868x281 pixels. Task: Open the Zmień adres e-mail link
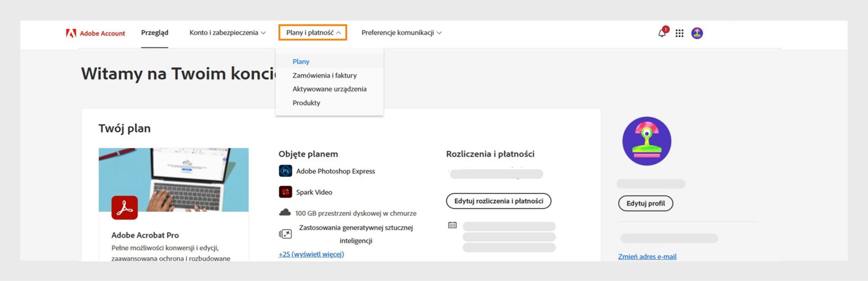(647, 257)
